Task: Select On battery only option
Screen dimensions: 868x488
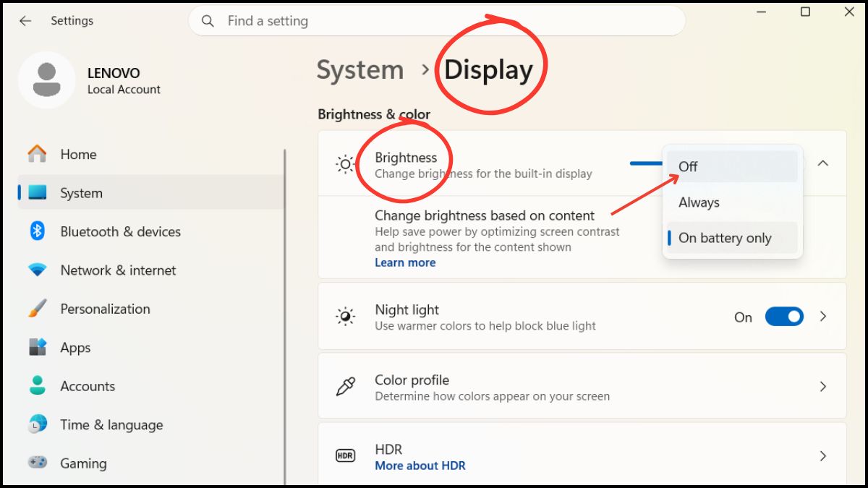Action: 732,238
